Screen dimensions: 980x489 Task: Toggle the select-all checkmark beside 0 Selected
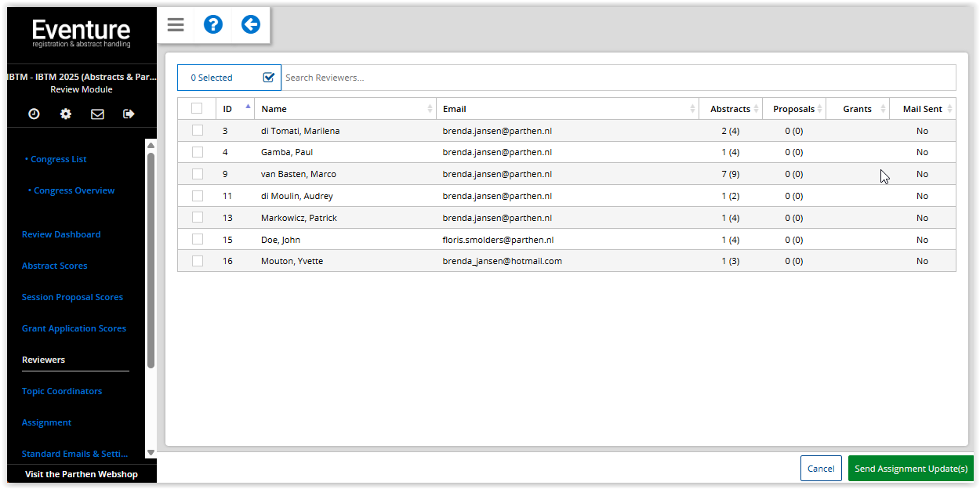pyautogui.click(x=269, y=78)
